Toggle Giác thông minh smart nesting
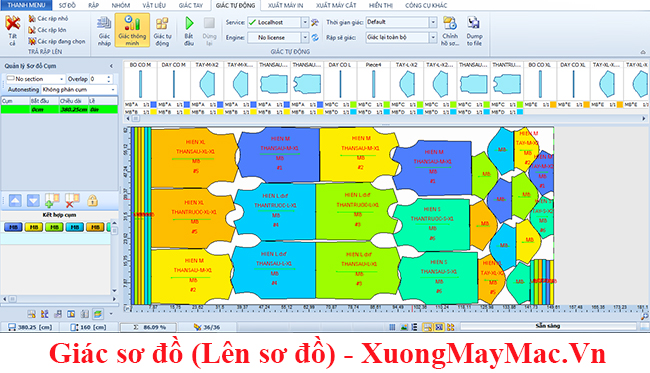Image resolution: width=650 pixels, height=373 pixels. click(132, 30)
